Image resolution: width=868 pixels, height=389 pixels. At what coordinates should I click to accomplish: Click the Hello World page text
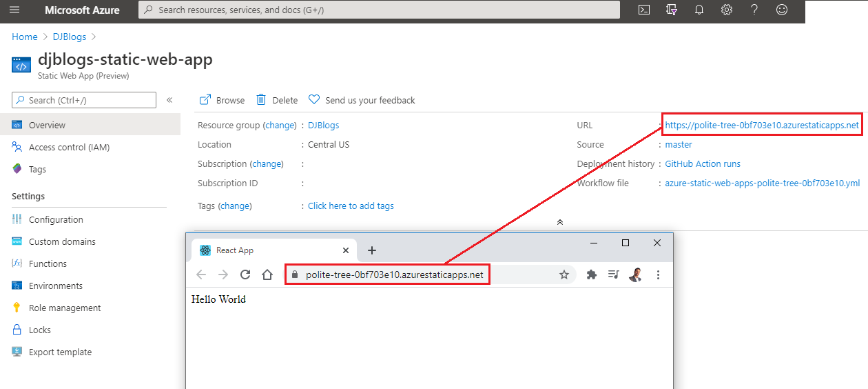coord(218,299)
